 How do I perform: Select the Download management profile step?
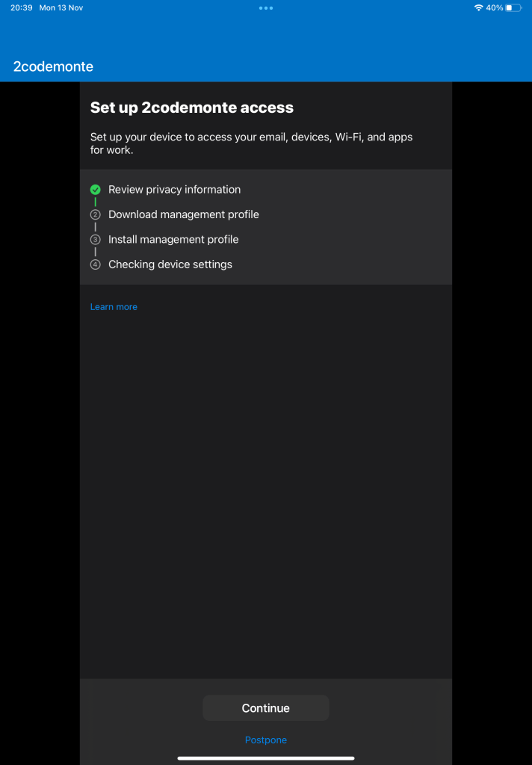[x=184, y=214]
